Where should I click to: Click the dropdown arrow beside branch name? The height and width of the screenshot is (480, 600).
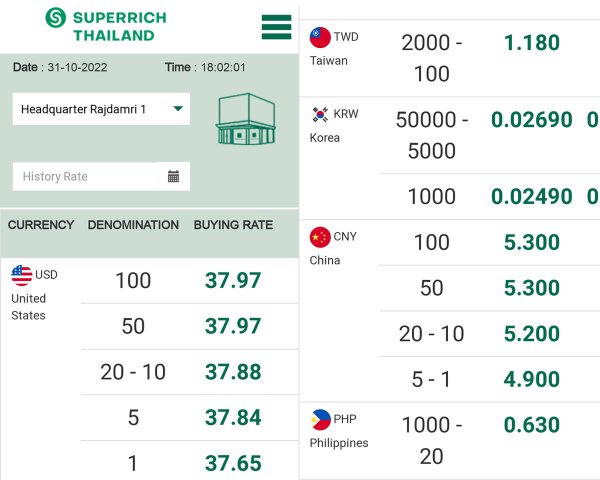[x=178, y=109]
